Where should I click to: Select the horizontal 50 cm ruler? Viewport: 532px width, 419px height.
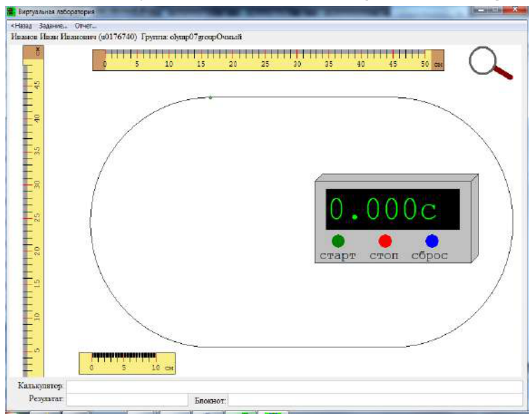[268, 60]
